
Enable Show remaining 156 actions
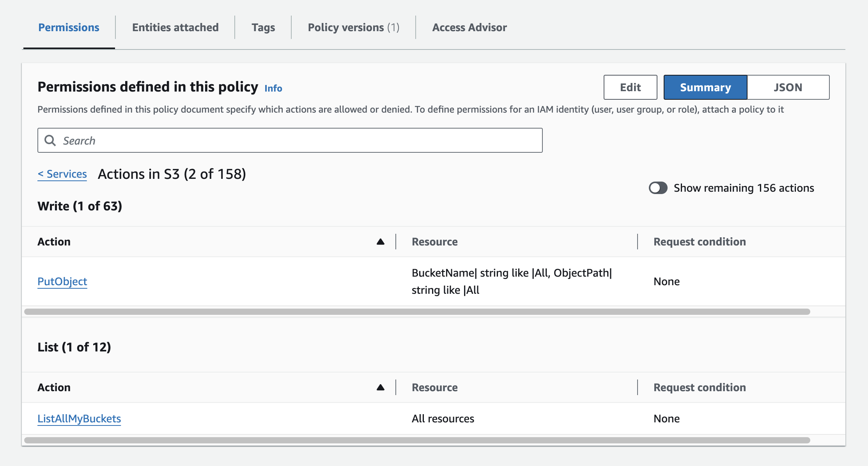(658, 188)
